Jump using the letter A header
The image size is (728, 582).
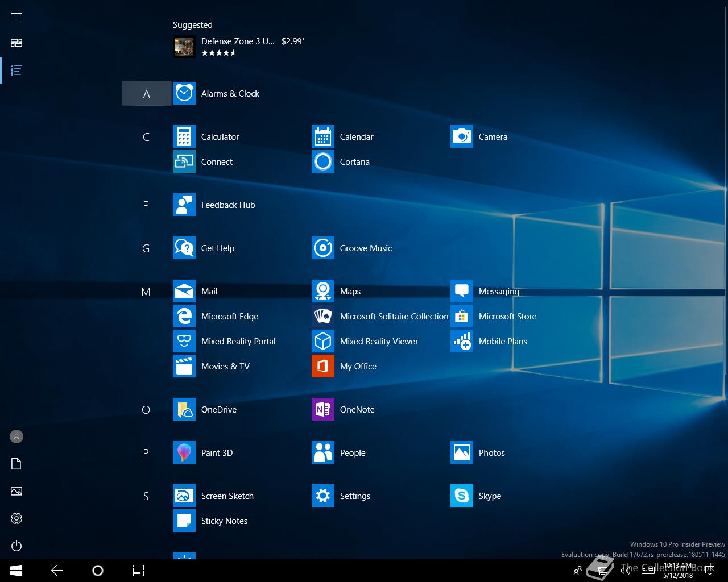pyautogui.click(x=146, y=94)
